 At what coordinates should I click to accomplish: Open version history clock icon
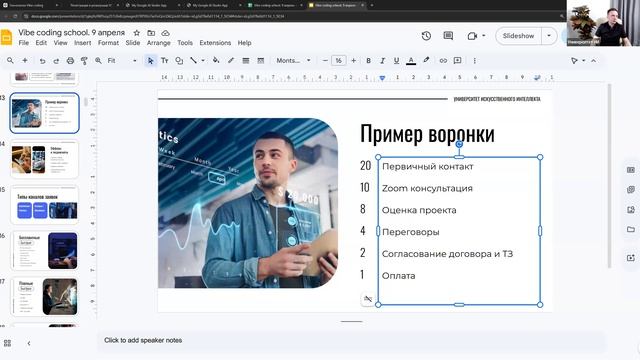pyautogui.click(x=426, y=36)
